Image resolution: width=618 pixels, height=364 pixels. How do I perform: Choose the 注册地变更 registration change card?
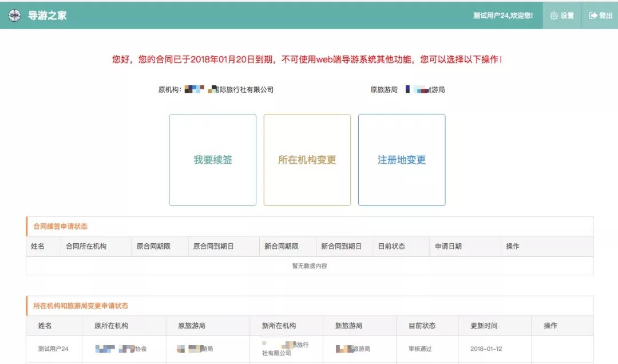401,160
